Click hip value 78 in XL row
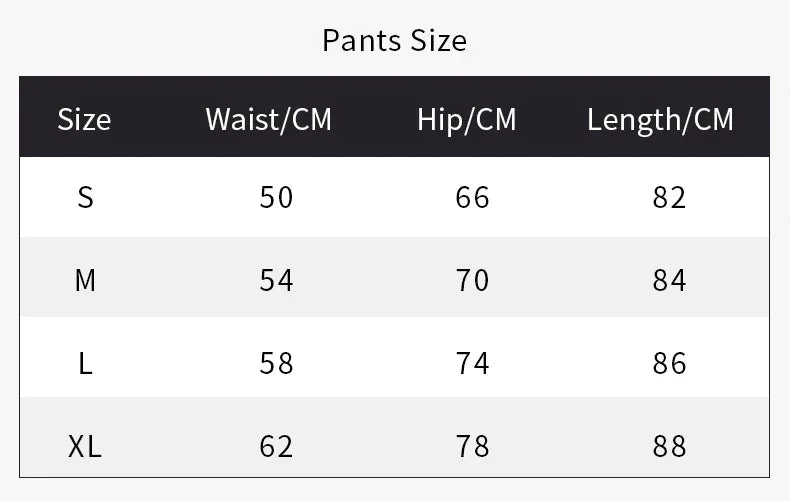Viewport: 790px width, 501px height. (x=472, y=446)
